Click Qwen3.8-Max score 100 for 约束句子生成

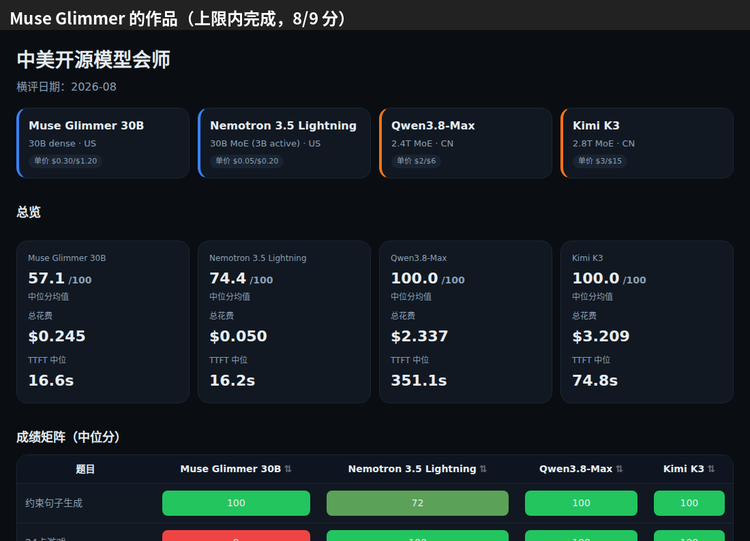point(581,503)
